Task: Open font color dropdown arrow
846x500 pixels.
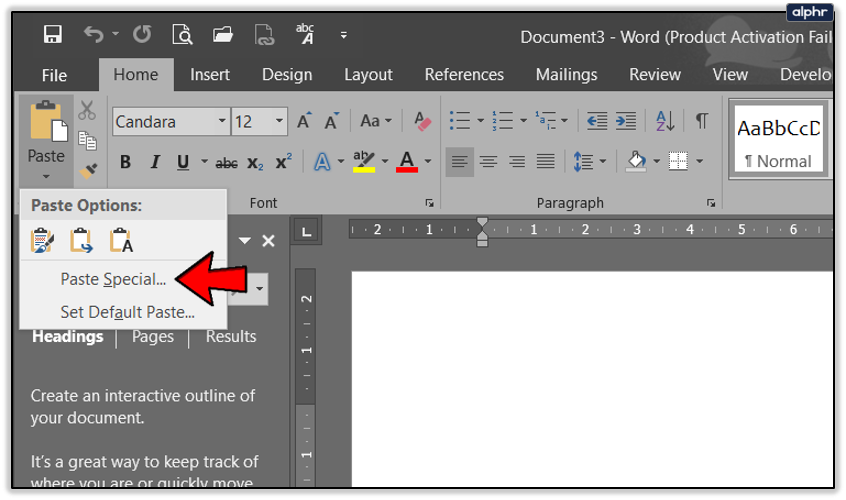Action: point(428,161)
